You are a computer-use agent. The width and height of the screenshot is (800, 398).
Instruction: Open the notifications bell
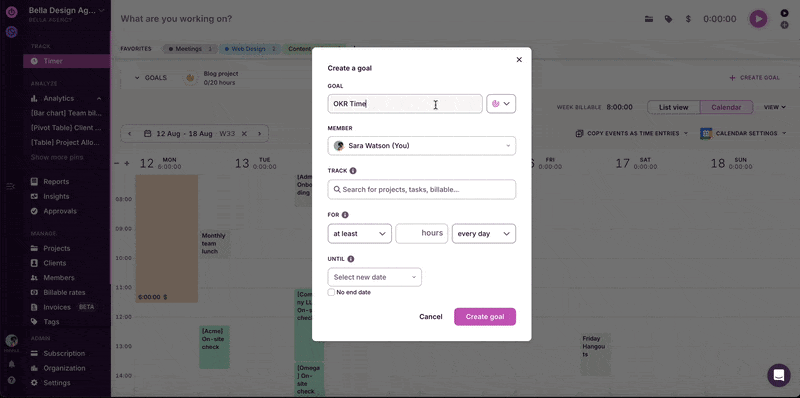coord(11,364)
